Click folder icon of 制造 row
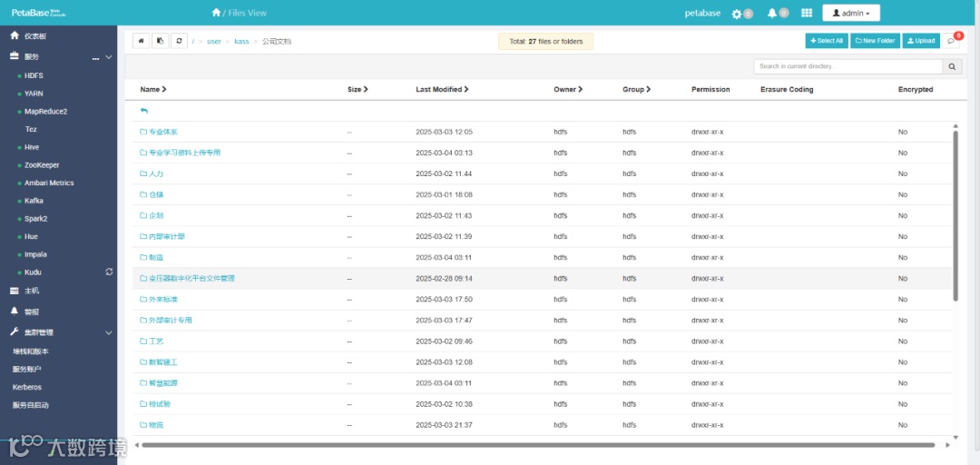The image size is (980, 465). pos(143,257)
